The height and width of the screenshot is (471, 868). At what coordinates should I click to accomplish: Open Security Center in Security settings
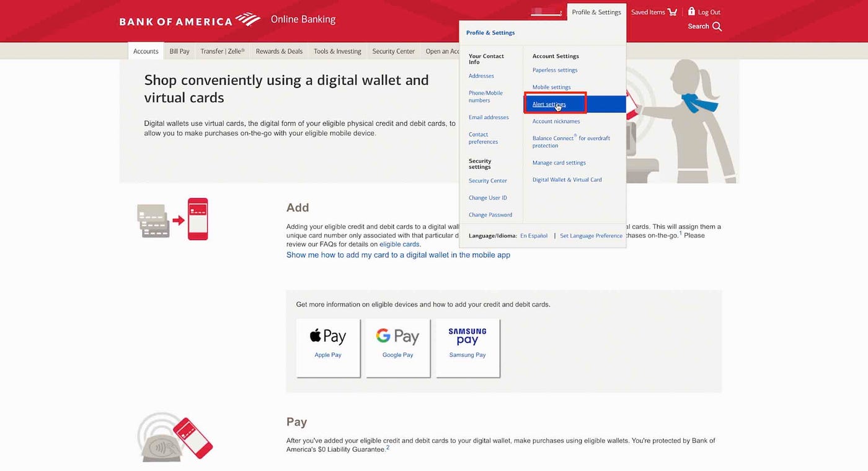[x=488, y=181]
